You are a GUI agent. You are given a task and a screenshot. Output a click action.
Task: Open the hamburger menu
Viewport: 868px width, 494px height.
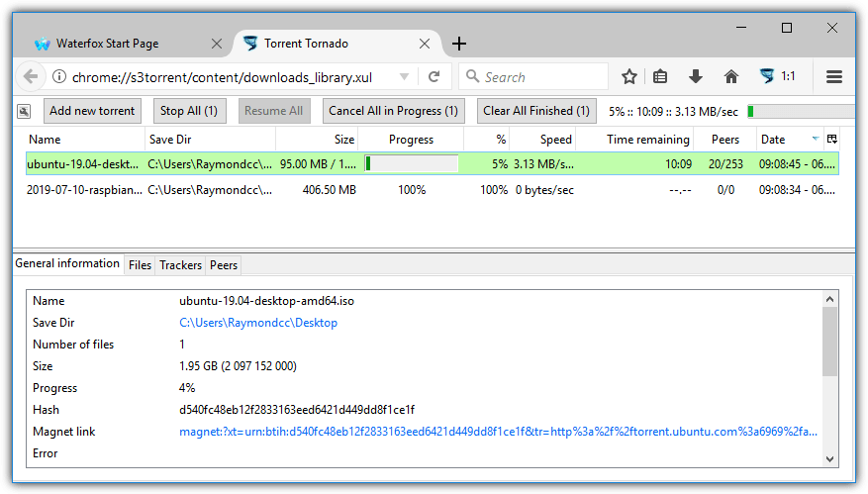click(x=834, y=77)
